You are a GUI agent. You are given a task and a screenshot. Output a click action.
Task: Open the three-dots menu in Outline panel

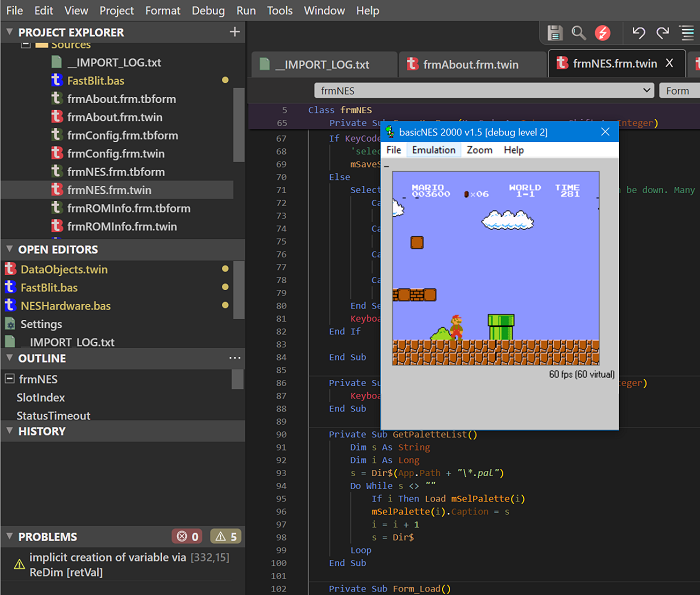tap(235, 358)
